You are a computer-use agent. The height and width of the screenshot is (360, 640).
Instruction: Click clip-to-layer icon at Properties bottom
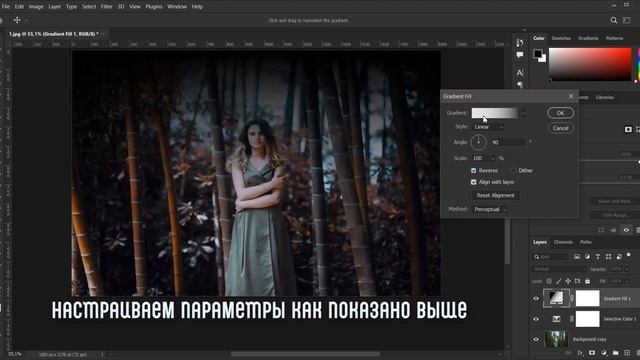[601, 230]
